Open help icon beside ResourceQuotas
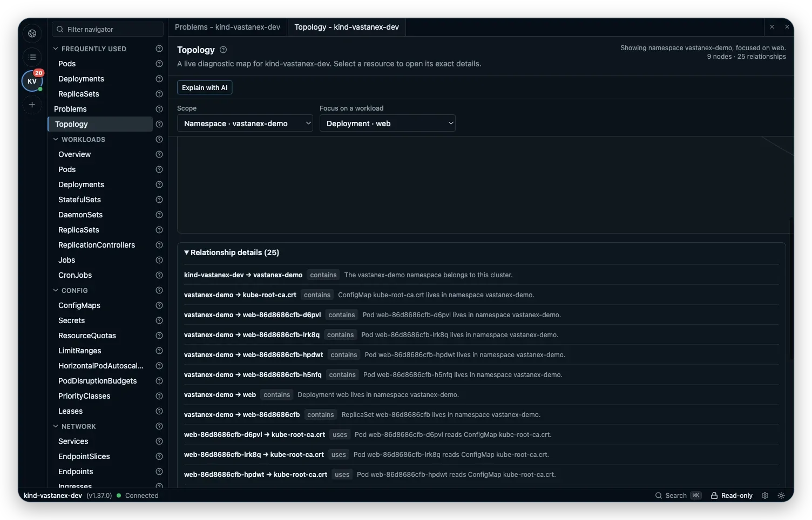 tap(159, 336)
